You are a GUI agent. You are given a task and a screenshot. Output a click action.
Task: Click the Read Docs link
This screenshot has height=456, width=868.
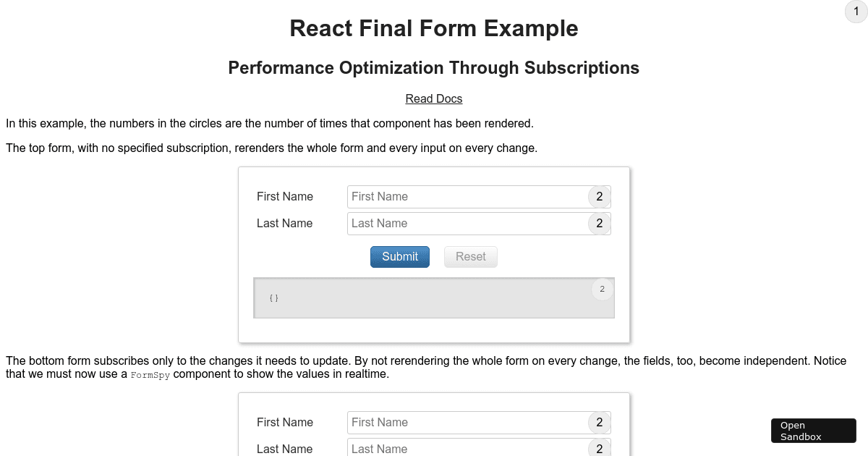[433, 98]
